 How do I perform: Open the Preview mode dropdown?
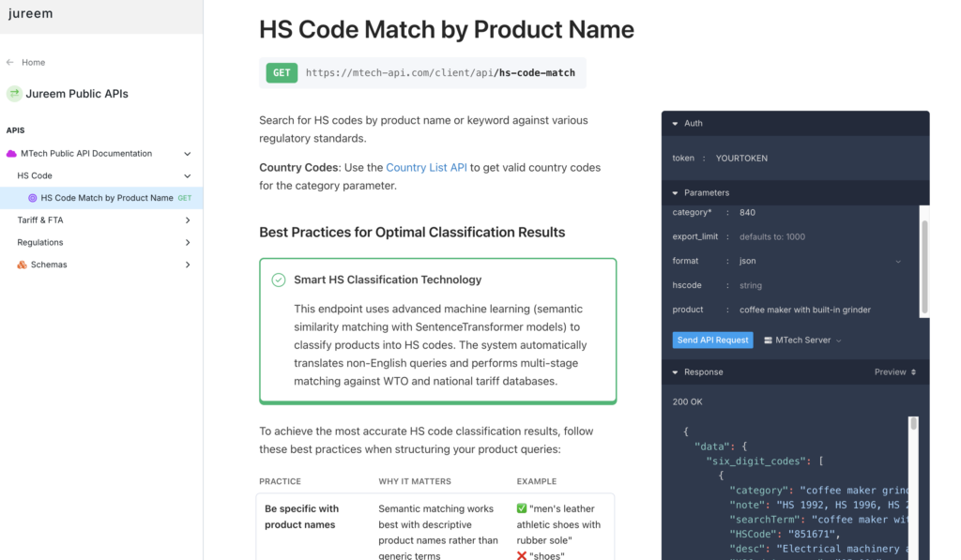pos(894,371)
